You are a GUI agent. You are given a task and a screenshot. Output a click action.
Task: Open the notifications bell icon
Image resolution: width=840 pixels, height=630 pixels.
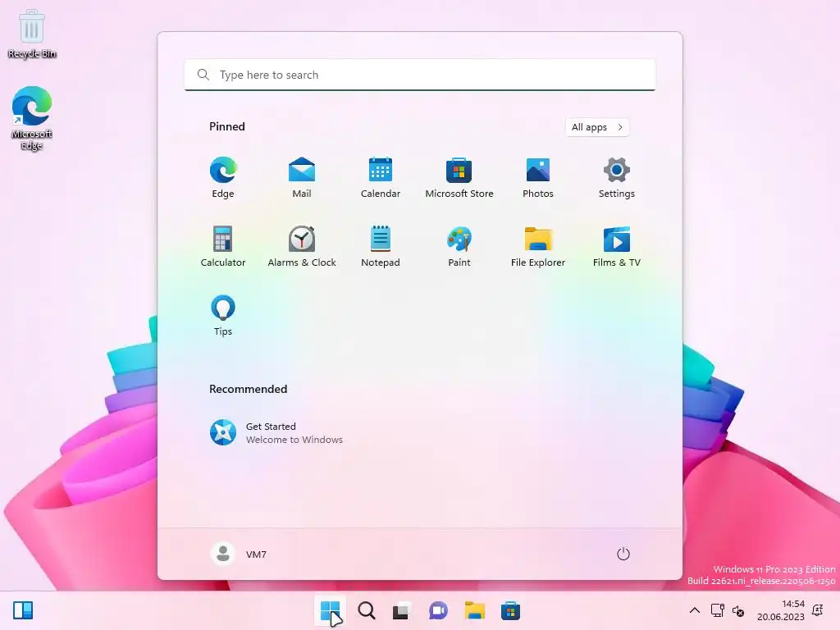point(818,610)
